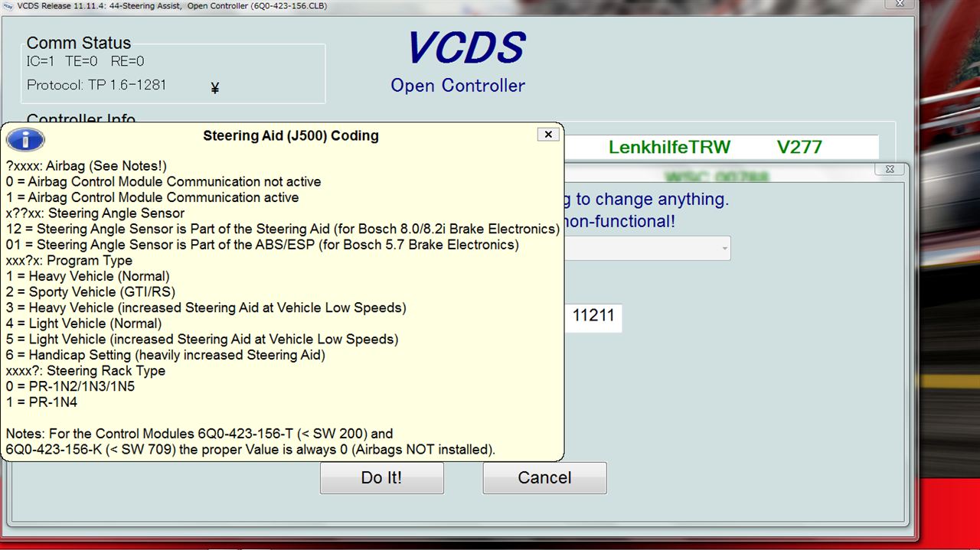Click the green "LenkhilfeTRW" component text

coord(670,147)
